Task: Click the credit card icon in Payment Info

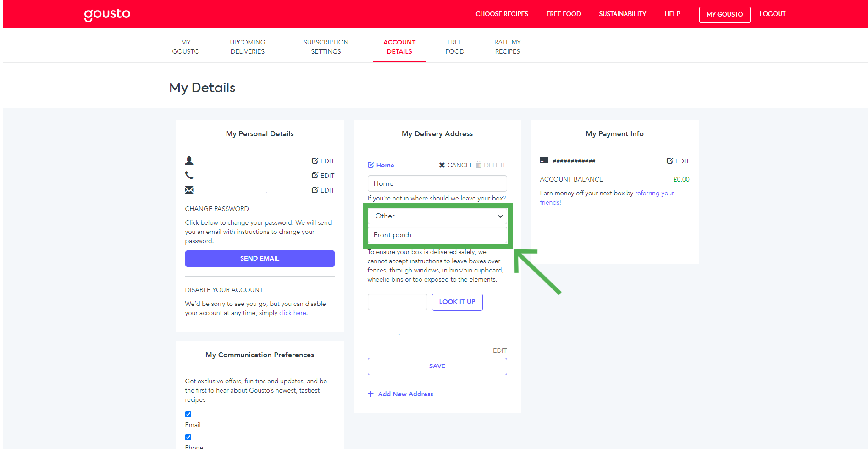Action: [544, 161]
